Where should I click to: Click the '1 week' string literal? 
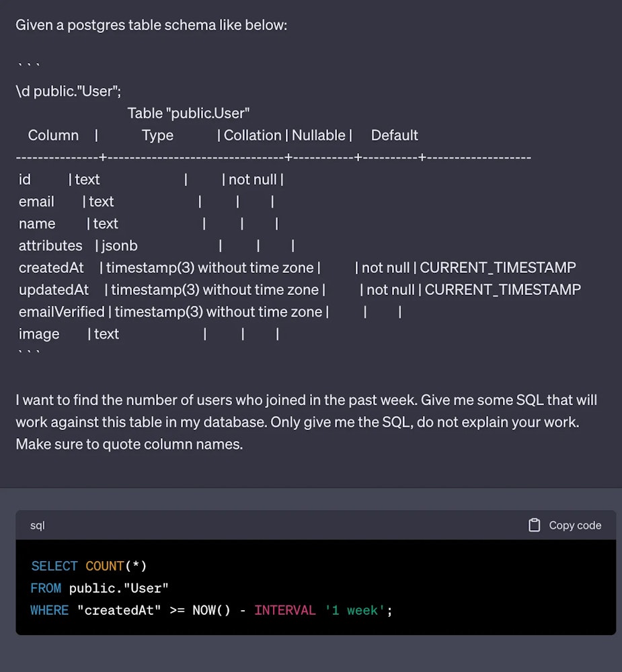coord(354,610)
